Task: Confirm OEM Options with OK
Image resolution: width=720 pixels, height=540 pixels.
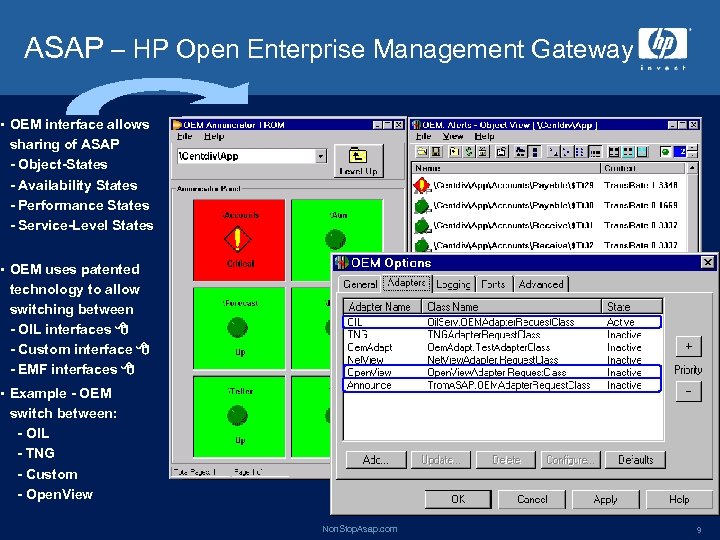Action: pyautogui.click(x=458, y=499)
